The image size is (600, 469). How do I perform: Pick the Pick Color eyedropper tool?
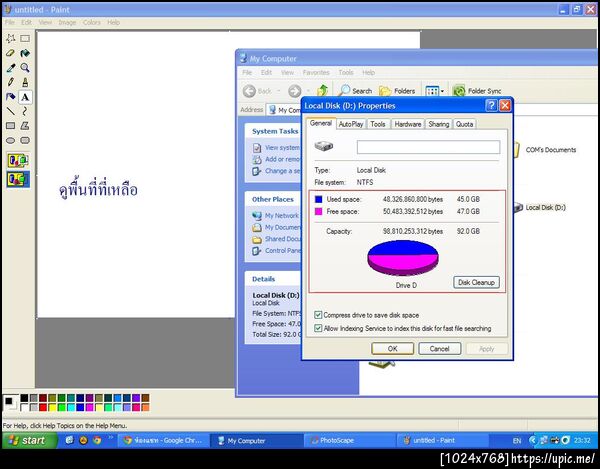tap(11, 68)
